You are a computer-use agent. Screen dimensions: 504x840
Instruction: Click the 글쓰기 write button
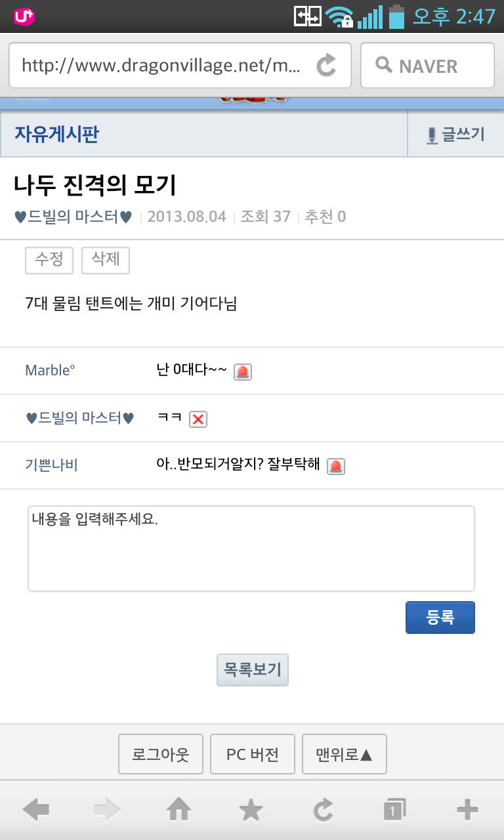coord(455,135)
